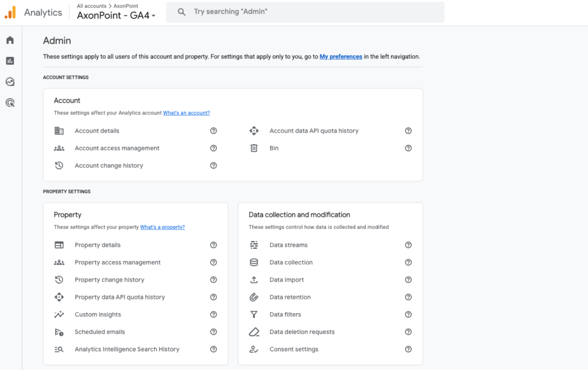Open the What's an account? link
Screen dimensions: 588x370
(x=187, y=113)
